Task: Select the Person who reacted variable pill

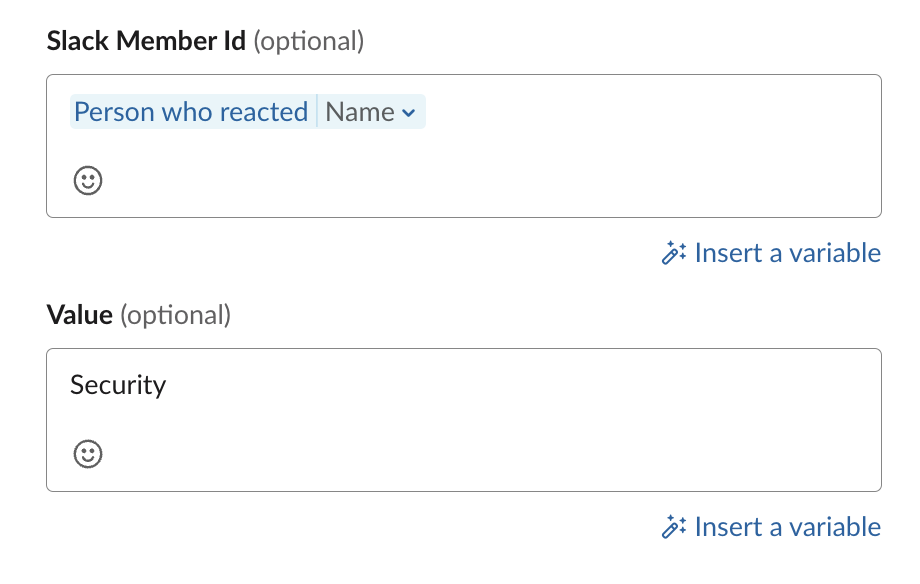Action: tap(190, 112)
